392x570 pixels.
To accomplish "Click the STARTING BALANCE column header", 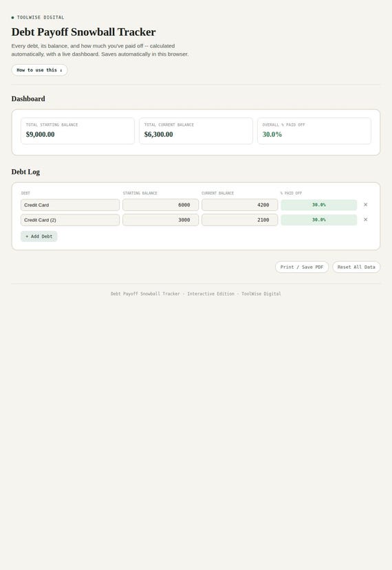I will [x=140, y=193].
